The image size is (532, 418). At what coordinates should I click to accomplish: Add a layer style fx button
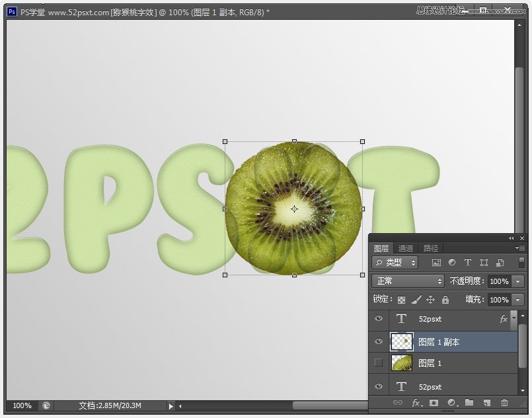point(416,402)
